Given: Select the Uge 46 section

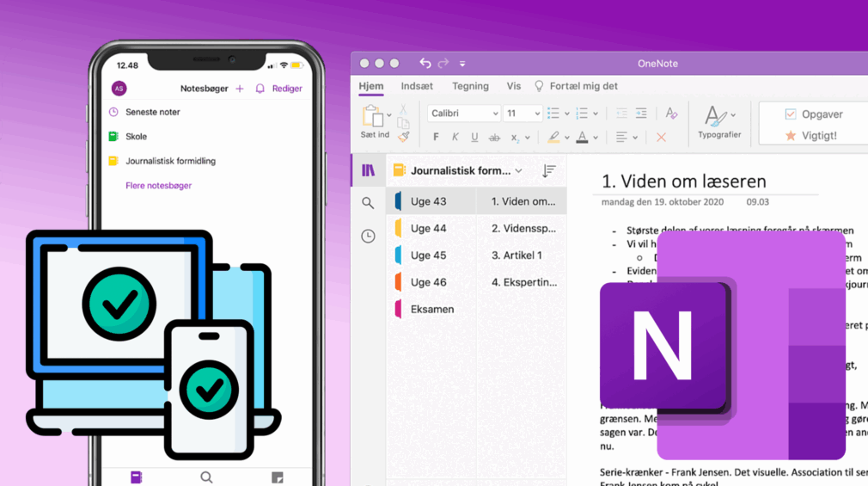Looking at the screenshot, I should click(431, 282).
